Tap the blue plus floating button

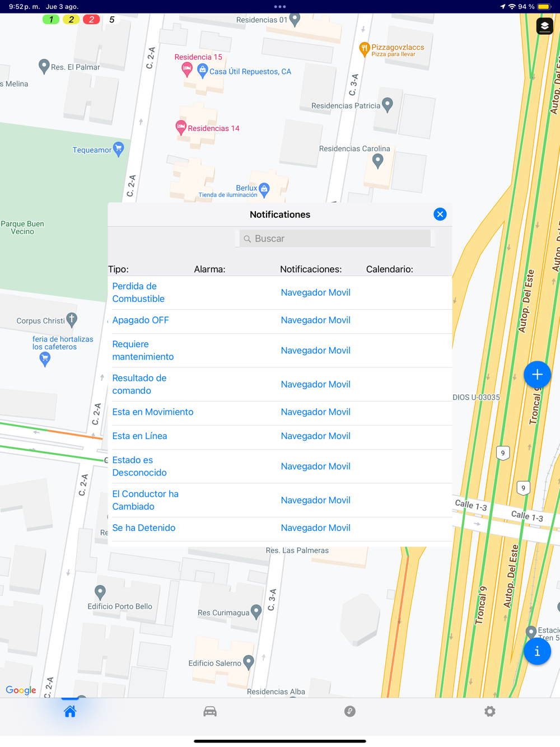537,375
